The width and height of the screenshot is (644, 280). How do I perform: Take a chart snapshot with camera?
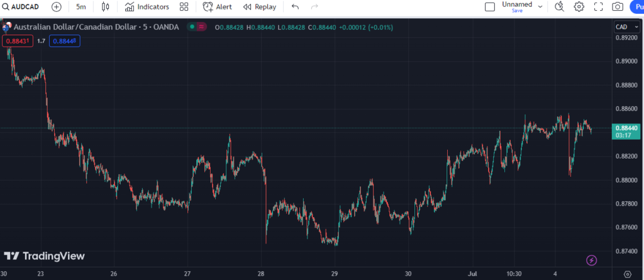[618, 7]
